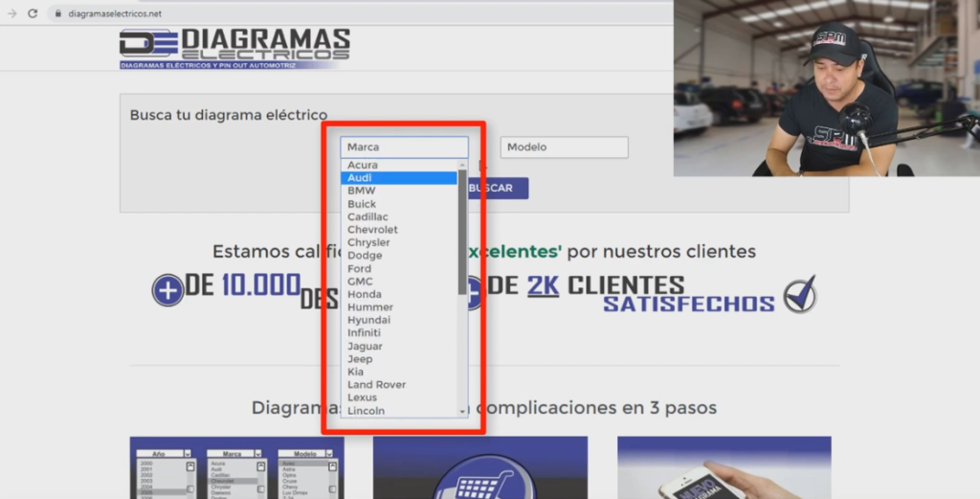Select BMW from the brand list

pyautogui.click(x=399, y=191)
